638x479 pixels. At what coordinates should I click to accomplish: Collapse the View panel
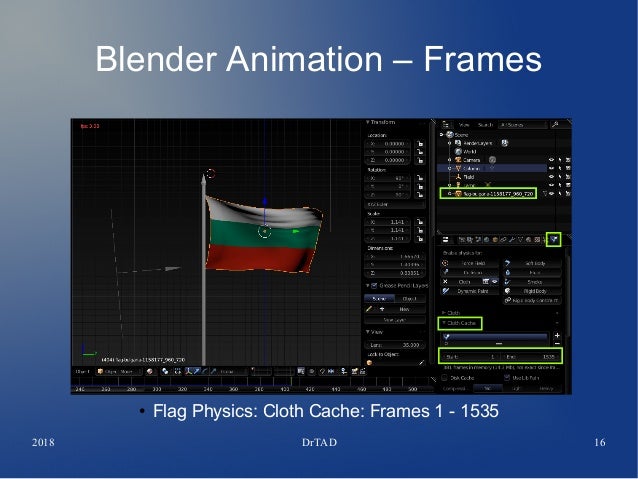tap(367, 332)
